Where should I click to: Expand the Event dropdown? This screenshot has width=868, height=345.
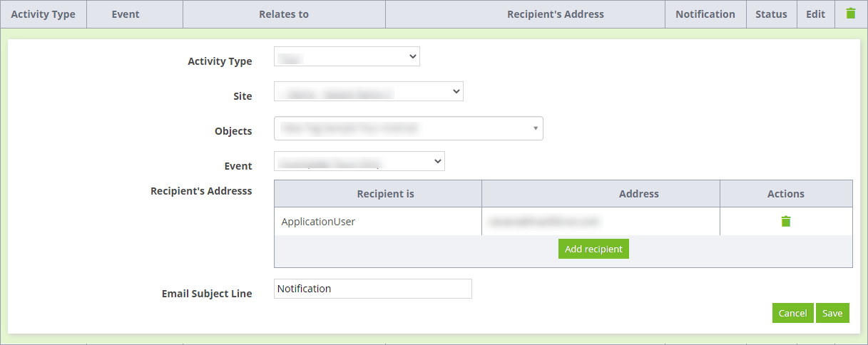coord(359,161)
